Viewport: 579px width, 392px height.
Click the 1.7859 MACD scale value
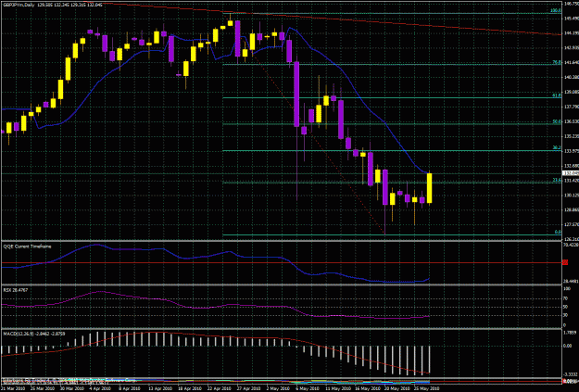point(571,333)
